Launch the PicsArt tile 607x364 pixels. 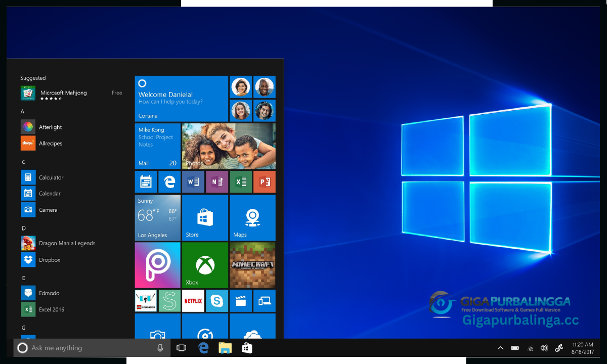pyautogui.click(x=157, y=265)
